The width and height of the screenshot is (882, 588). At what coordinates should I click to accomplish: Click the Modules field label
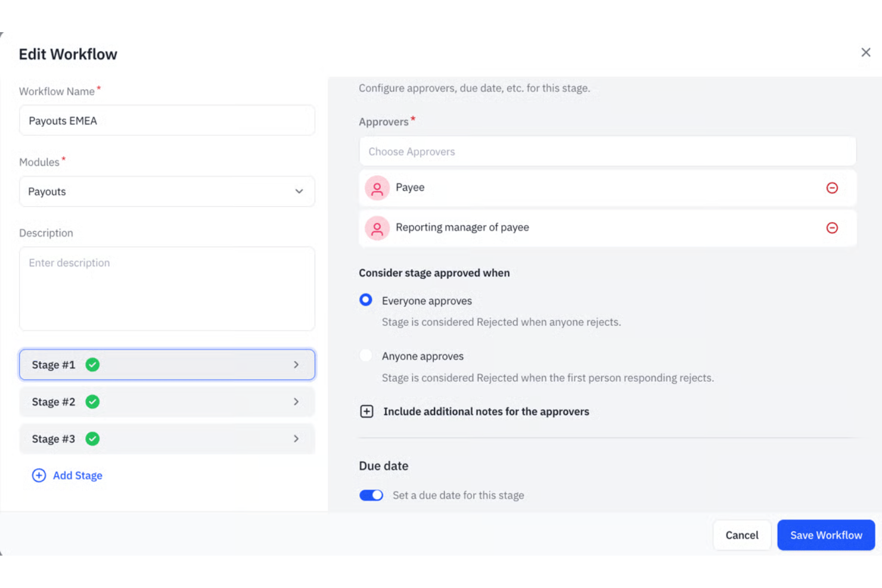(x=39, y=162)
